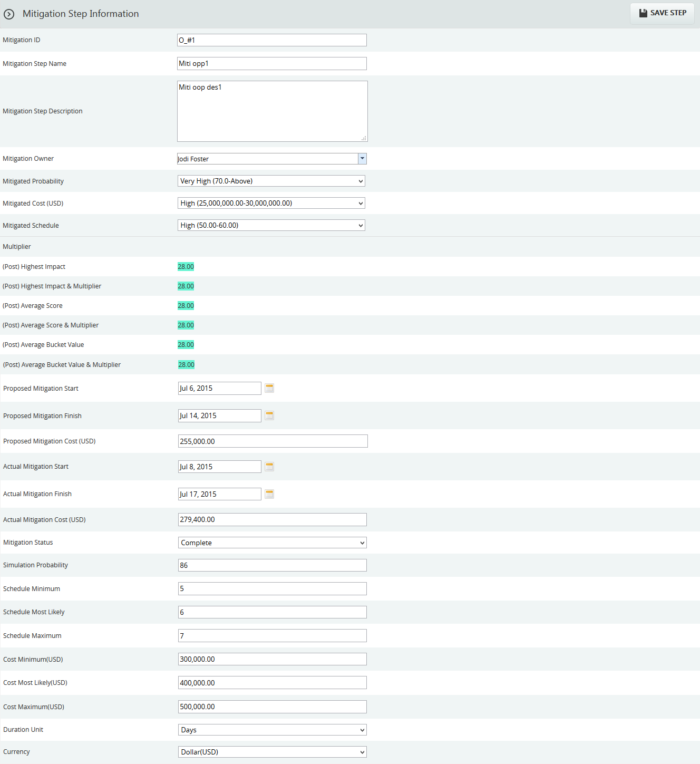Open the Mitigated Schedule dropdown
700x764 pixels.
click(x=271, y=225)
